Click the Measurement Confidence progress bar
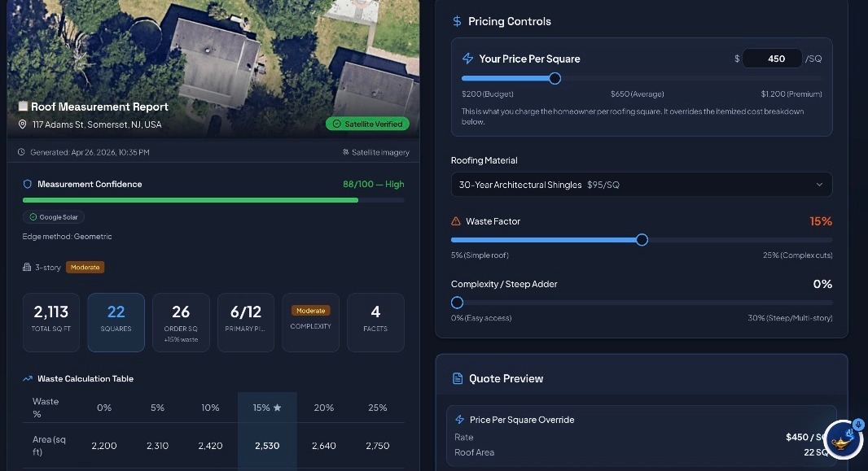Image resolution: width=868 pixels, height=471 pixels. [213, 200]
